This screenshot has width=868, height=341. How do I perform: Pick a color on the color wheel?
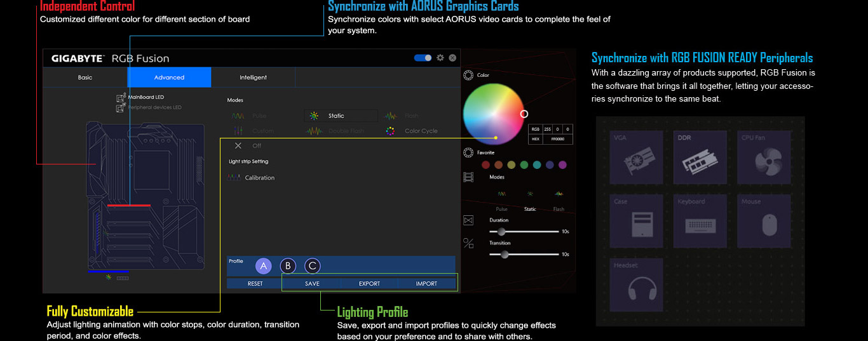494,114
